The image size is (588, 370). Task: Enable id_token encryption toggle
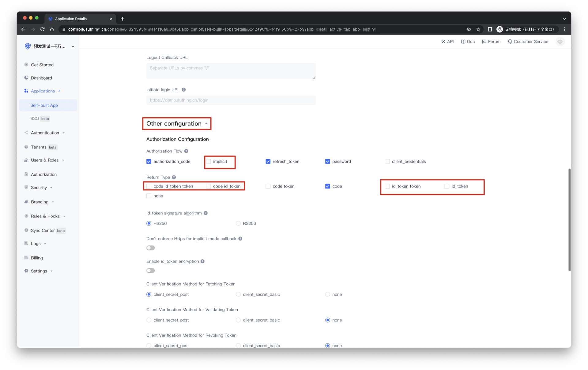coord(151,270)
